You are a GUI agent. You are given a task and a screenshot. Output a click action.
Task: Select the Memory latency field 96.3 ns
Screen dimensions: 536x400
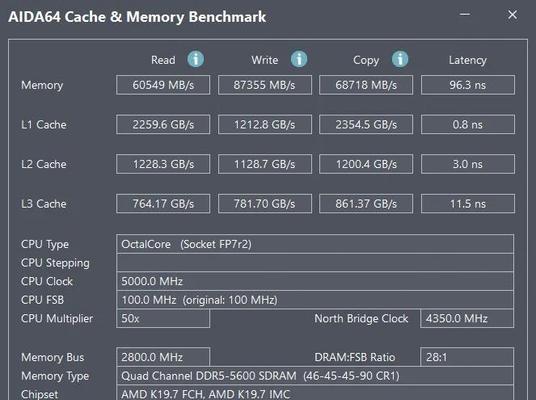(468, 85)
